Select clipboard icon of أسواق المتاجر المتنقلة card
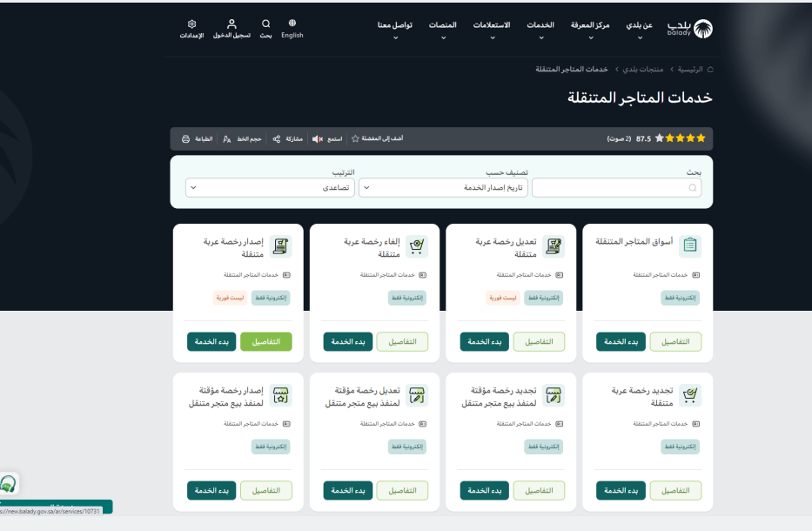 690,245
